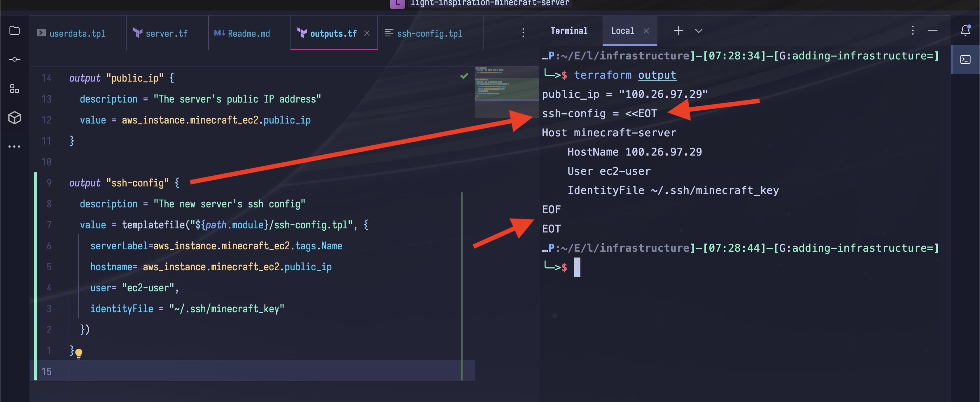
Task: Open the editor tab overflow kebab menu
Action: pos(523,33)
